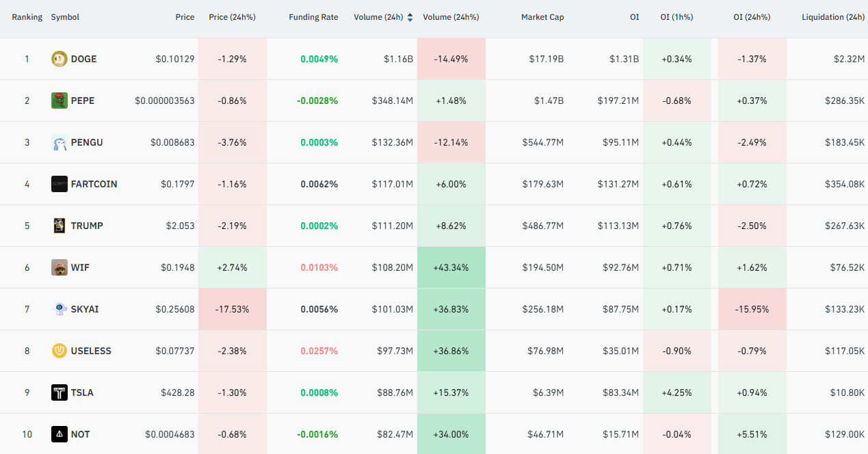Click WIF's +43.34% volume change cell
The image size is (868, 454).
[451, 267]
